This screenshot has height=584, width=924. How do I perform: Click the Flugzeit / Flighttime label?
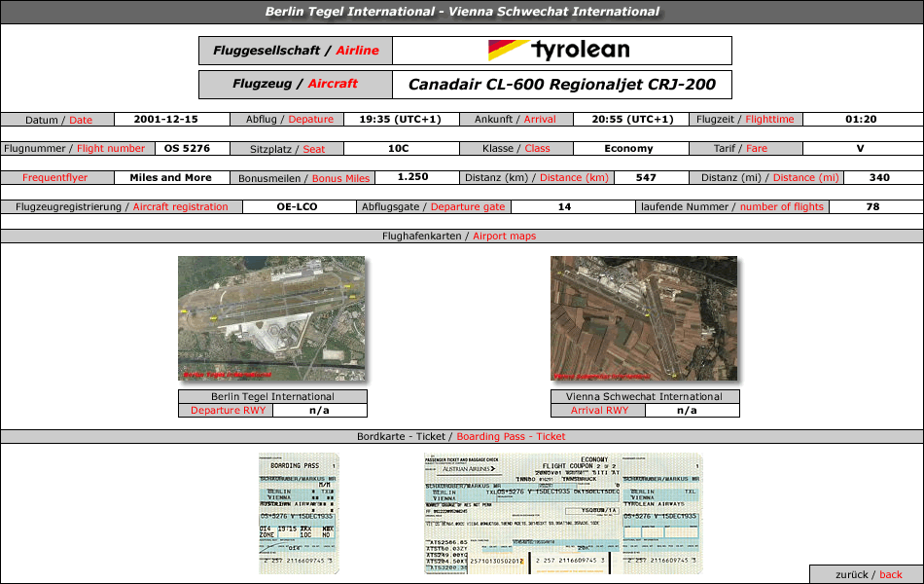tap(746, 119)
